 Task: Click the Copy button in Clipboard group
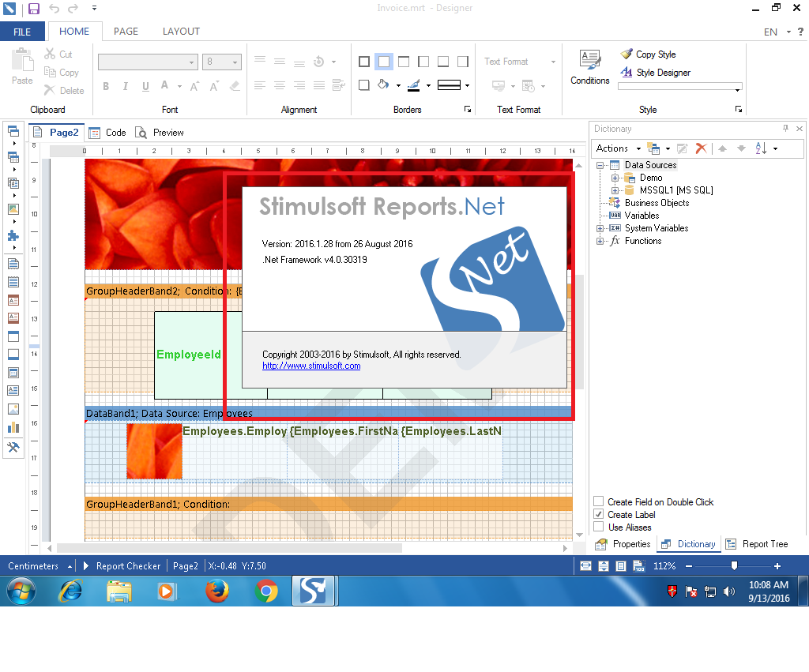(x=62, y=73)
